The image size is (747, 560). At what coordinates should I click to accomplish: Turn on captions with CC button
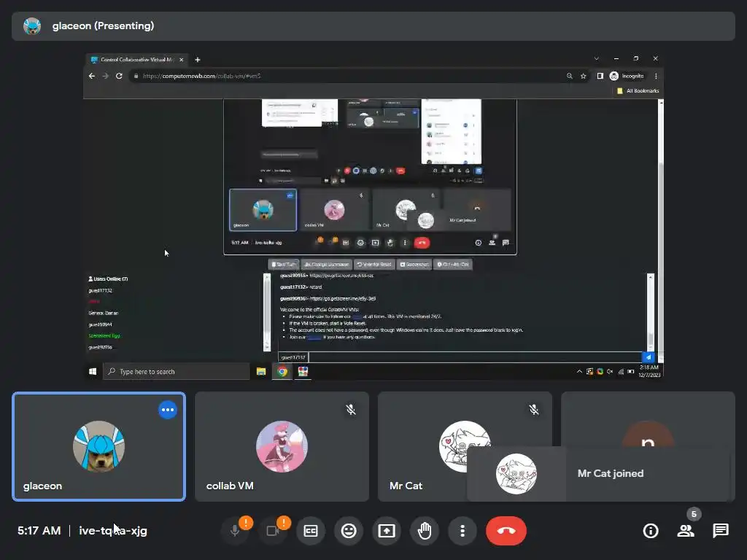[311, 531]
